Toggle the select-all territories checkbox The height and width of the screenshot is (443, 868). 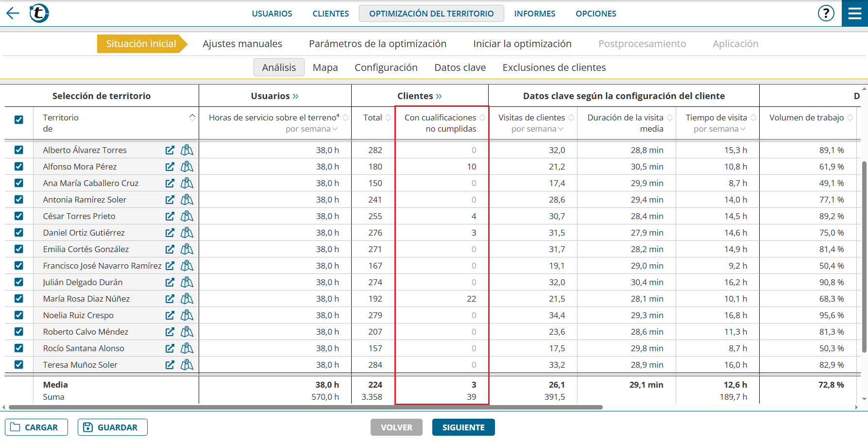(x=19, y=119)
